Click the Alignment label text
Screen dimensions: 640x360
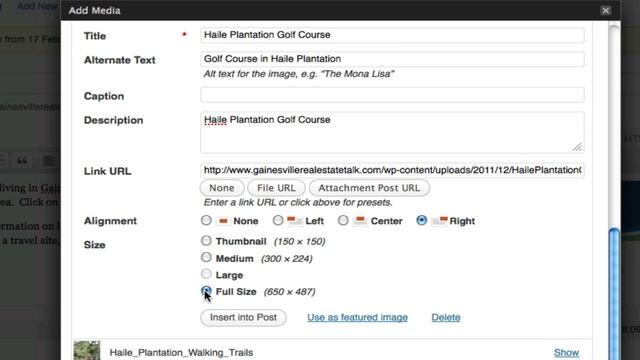point(110,221)
